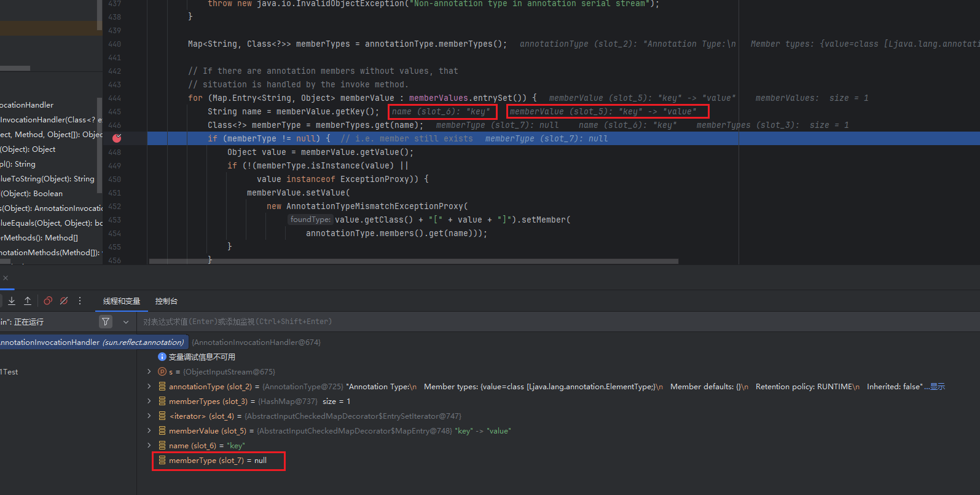Click the memberType (slot_7) variable icon
The width and height of the screenshot is (980, 495).
pos(162,460)
